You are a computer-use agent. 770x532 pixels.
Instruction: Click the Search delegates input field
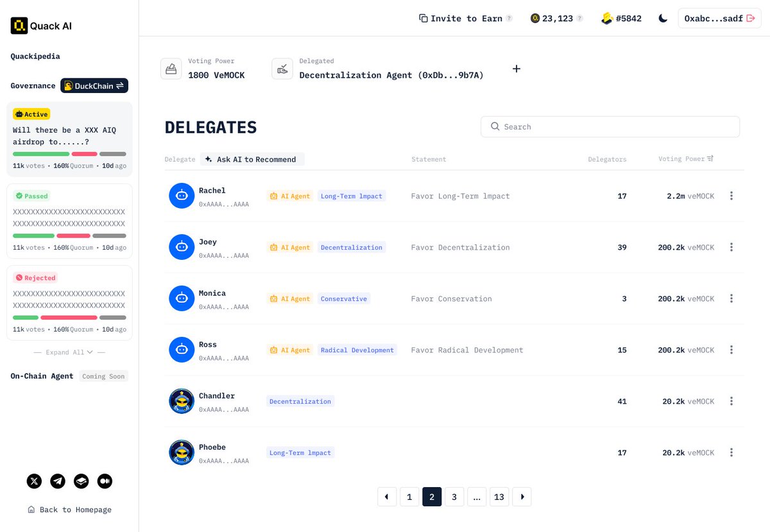[x=610, y=126]
